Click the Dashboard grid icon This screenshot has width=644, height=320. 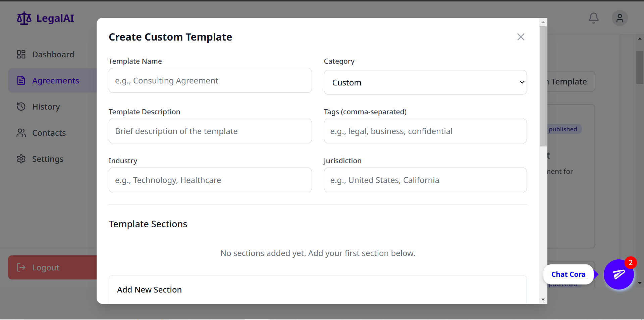pos(21,54)
